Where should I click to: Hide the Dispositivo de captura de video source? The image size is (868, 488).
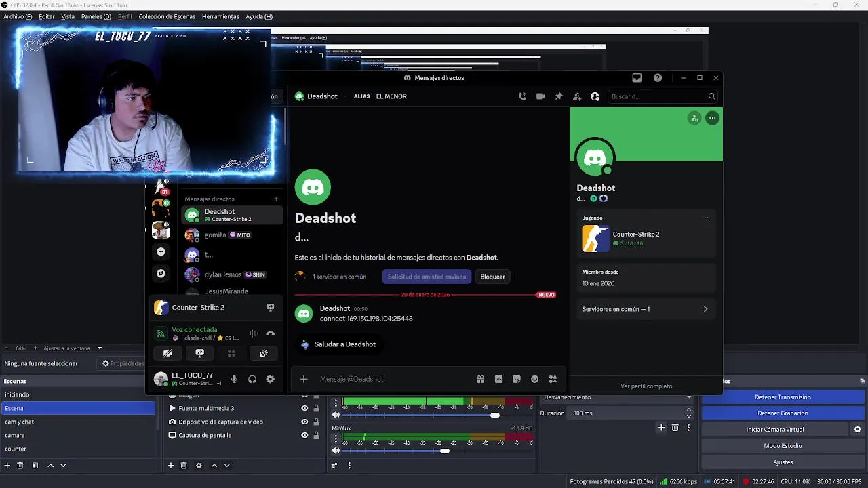[x=304, y=422]
